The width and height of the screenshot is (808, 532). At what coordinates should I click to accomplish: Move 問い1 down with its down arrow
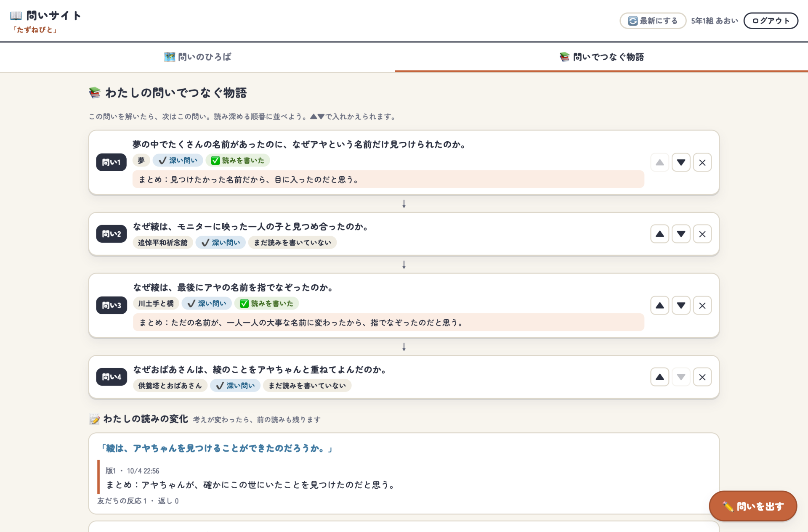681,162
